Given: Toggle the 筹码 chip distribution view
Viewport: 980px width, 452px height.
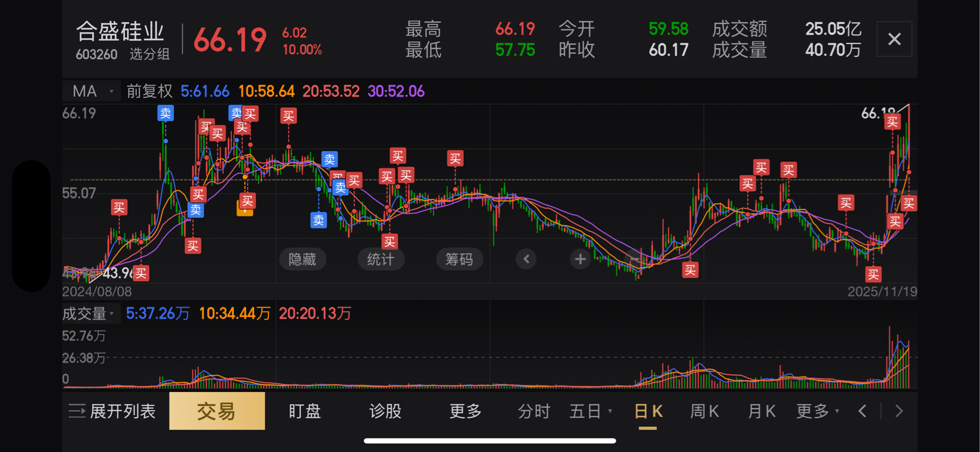Looking at the screenshot, I should pos(459,259).
